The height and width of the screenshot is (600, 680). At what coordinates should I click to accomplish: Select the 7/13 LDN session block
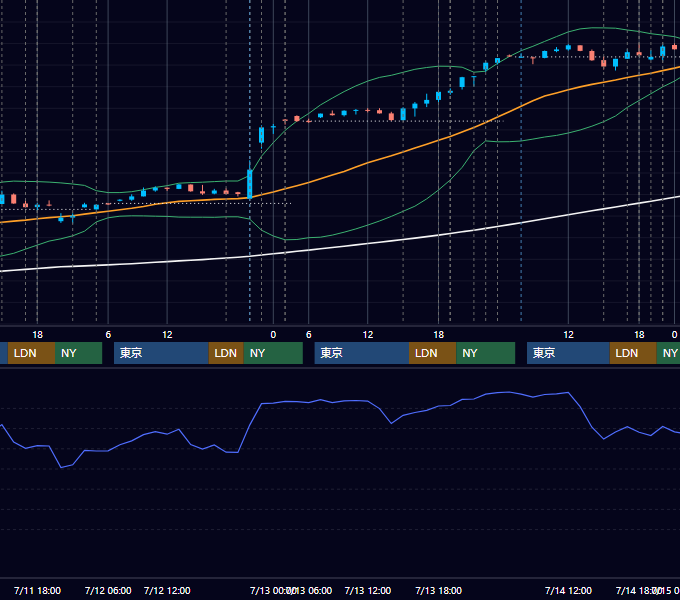(432, 353)
